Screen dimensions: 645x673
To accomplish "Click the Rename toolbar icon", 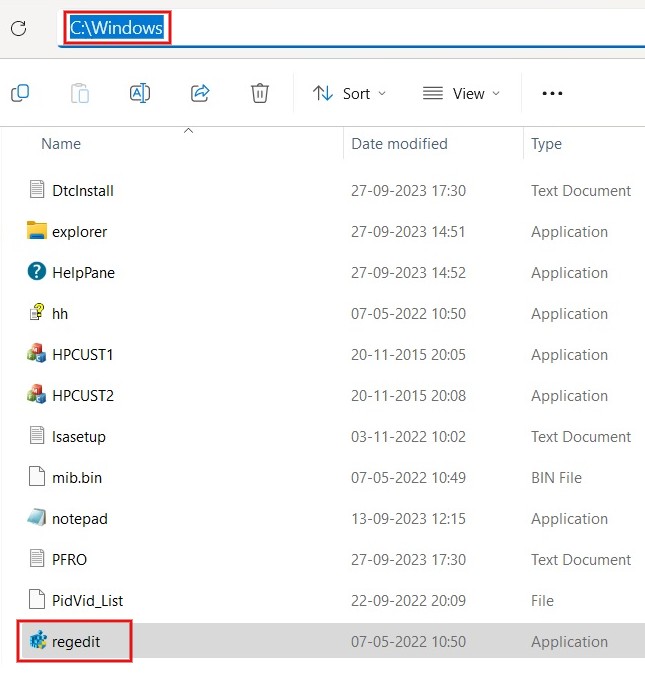I will [140, 93].
